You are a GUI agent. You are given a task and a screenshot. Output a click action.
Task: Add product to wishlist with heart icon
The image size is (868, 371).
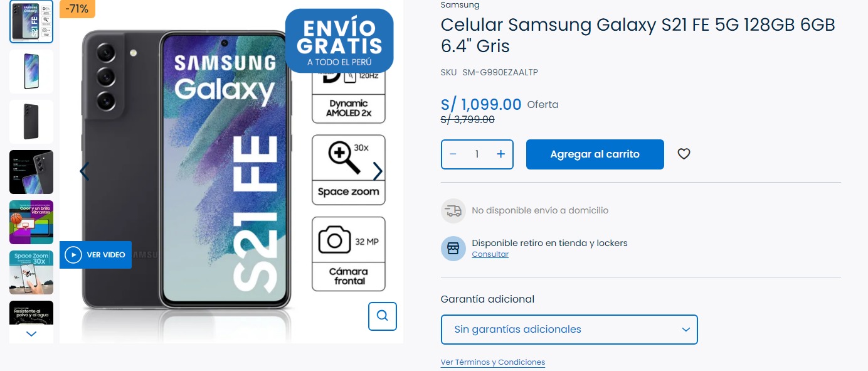point(684,154)
